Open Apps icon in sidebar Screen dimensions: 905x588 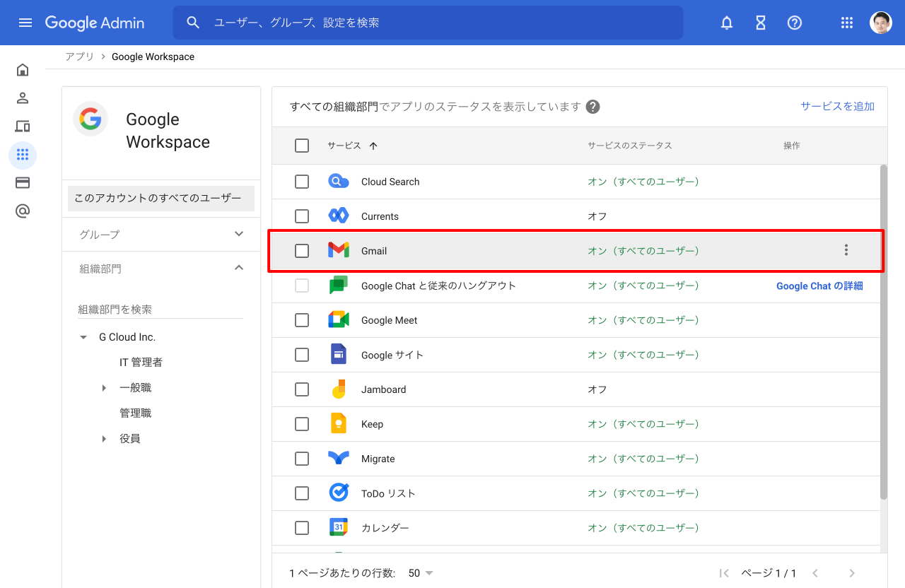[x=23, y=155]
